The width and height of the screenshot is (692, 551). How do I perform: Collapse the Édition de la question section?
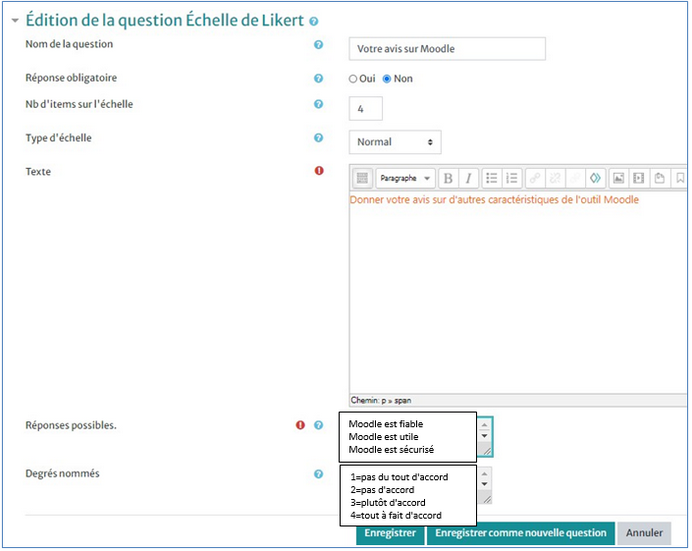coord(15,20)
